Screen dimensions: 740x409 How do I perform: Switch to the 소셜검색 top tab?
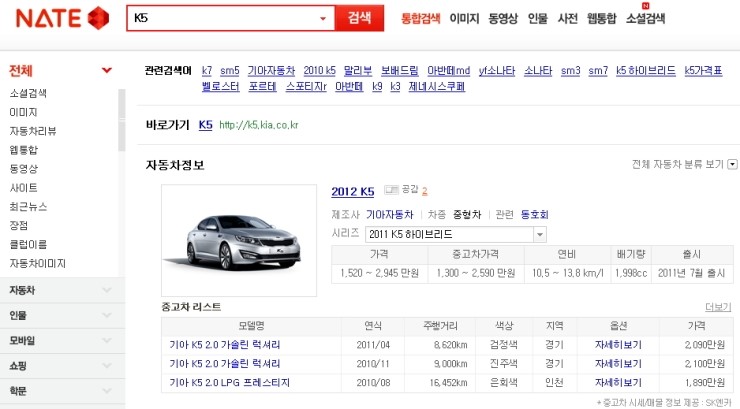click(645, 18)
